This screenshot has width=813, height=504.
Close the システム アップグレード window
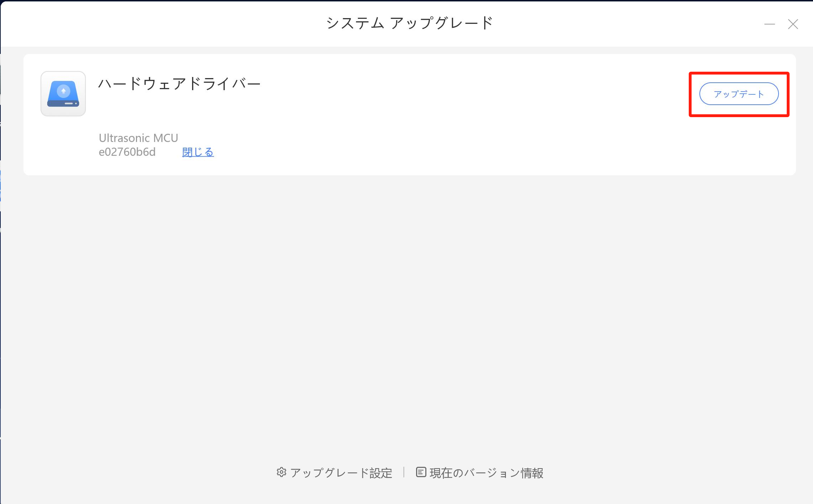coord(793,24)
